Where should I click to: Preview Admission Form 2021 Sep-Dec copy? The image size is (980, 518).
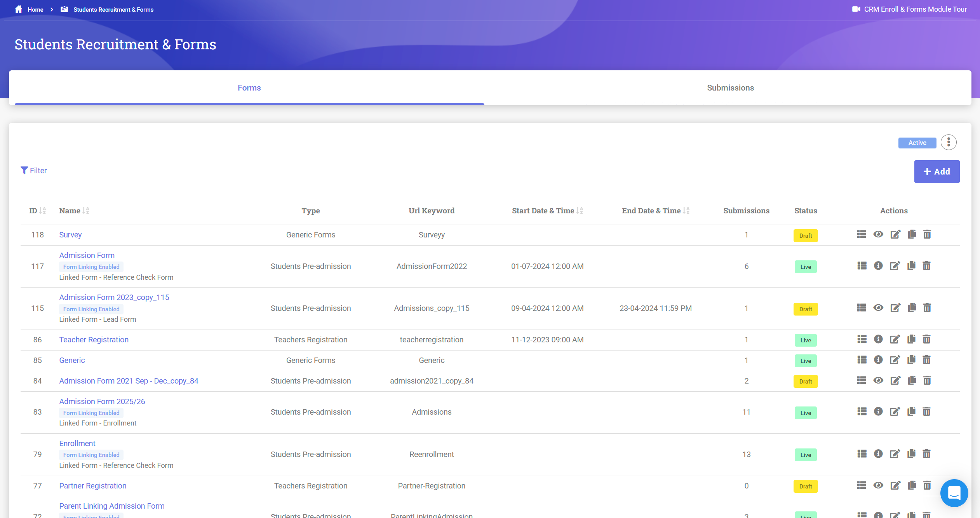coord(878,380)
